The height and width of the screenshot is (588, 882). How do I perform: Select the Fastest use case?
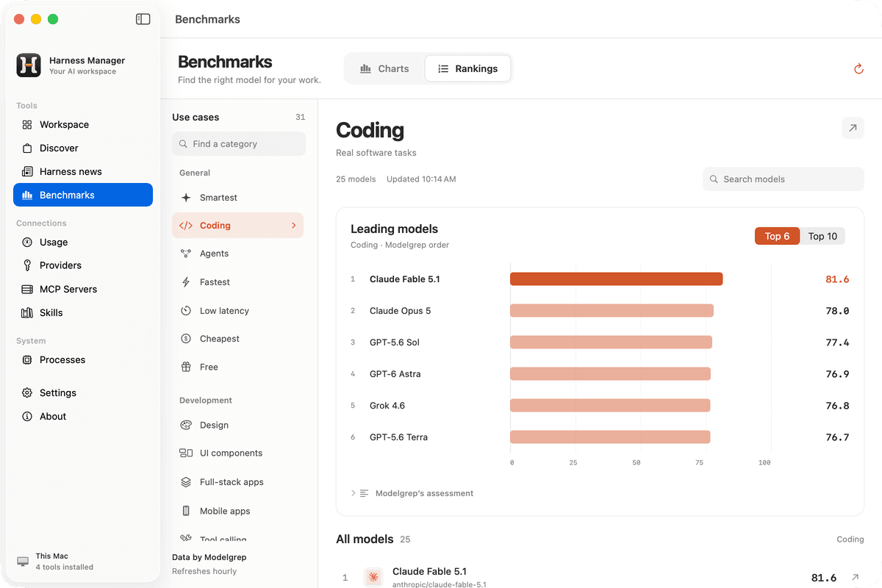[x=237, y=282]
